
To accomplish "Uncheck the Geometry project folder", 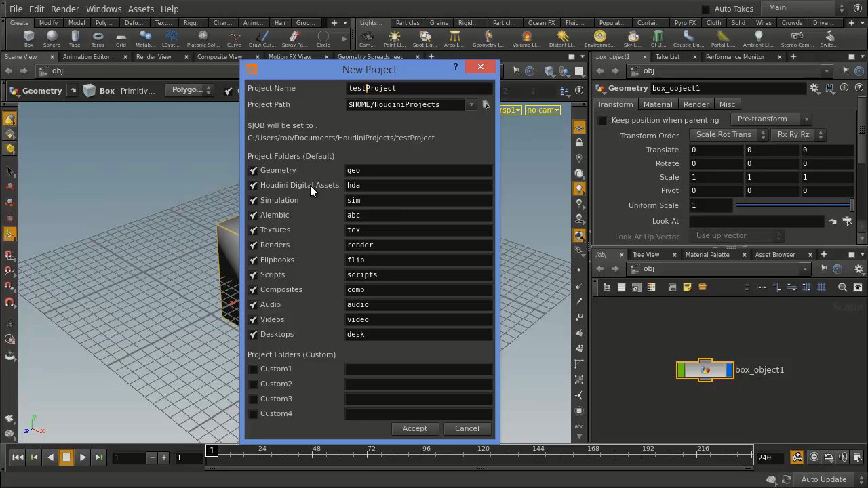I will (x=253, y=170).
